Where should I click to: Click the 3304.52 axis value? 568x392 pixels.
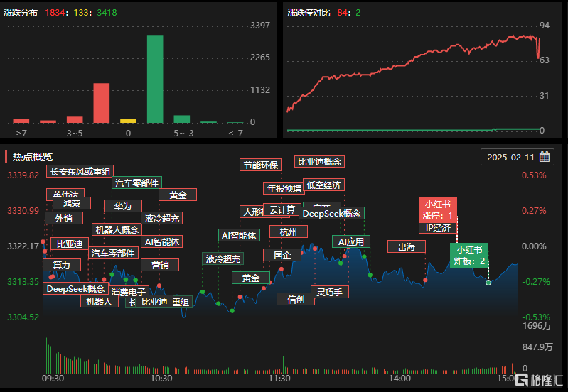(x=23, y=317)
